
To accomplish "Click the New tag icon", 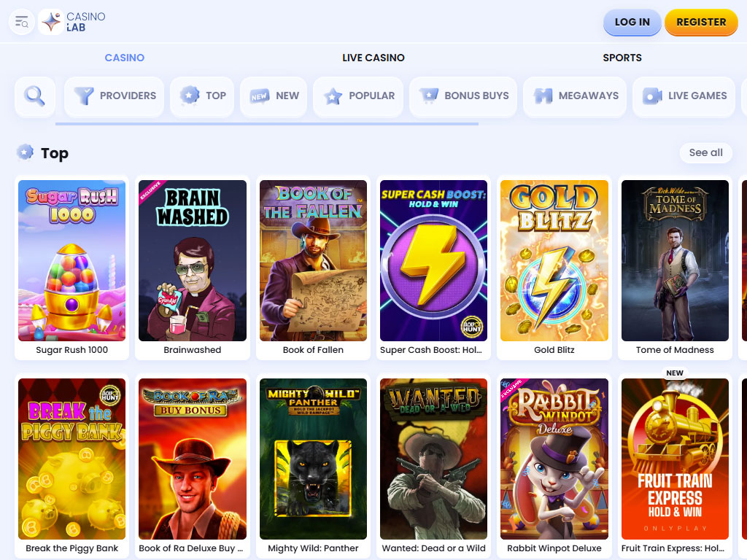I will (x=260, y=96).
